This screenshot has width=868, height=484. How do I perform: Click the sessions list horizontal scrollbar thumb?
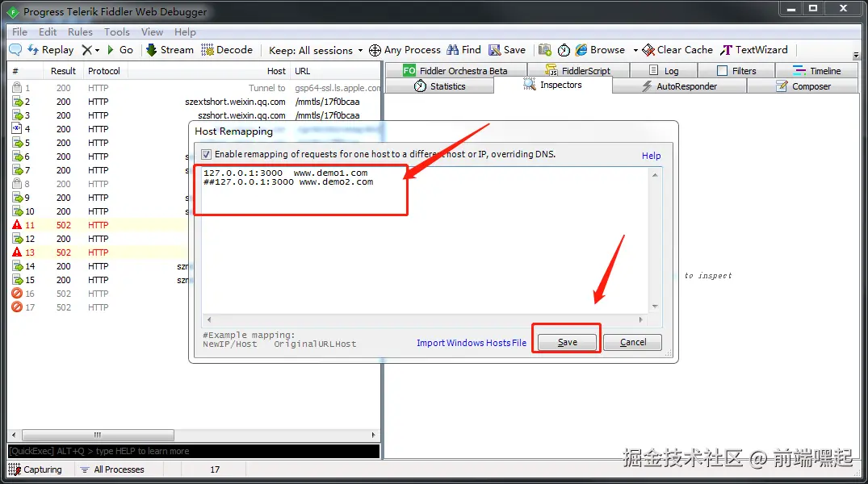pos(98,435)
